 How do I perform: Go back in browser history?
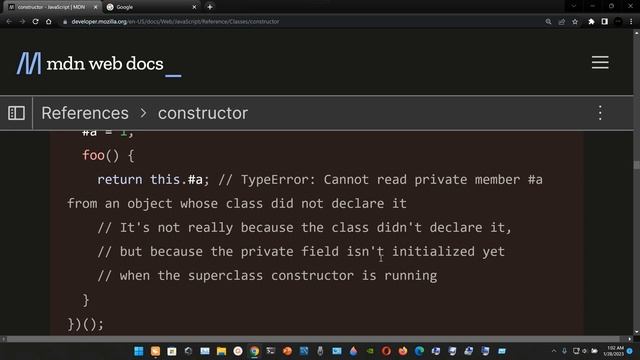pos(9,22)
